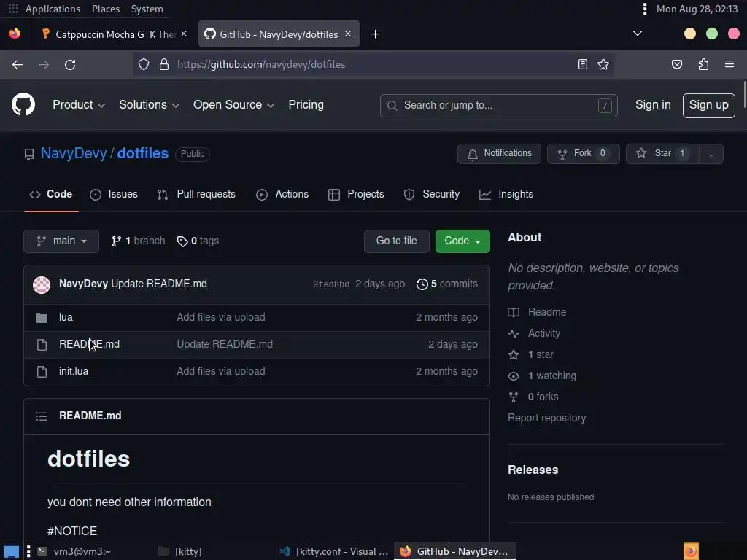Toggle reader view icon in address bar
Image resolution: width=747 pixels, height=560 pixels.
(x=583, y=64)
